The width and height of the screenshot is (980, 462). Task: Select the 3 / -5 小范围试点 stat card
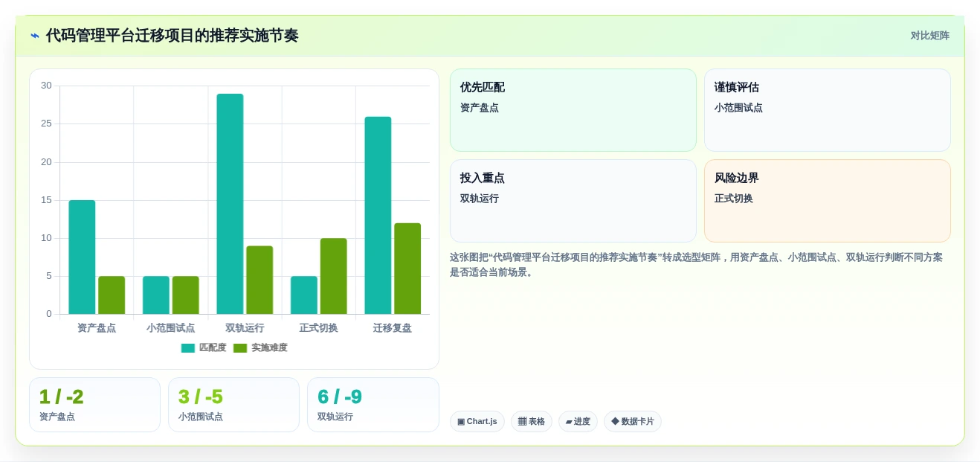(x=233, y=405)
